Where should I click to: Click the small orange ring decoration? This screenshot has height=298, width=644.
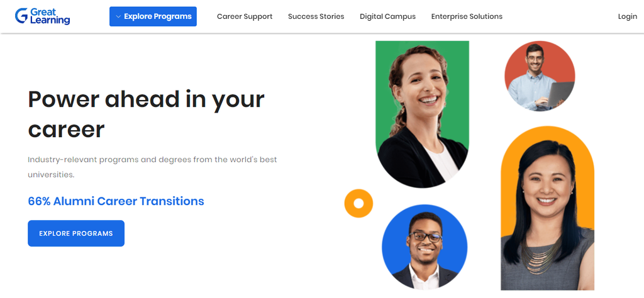click(x=358, y=203)
